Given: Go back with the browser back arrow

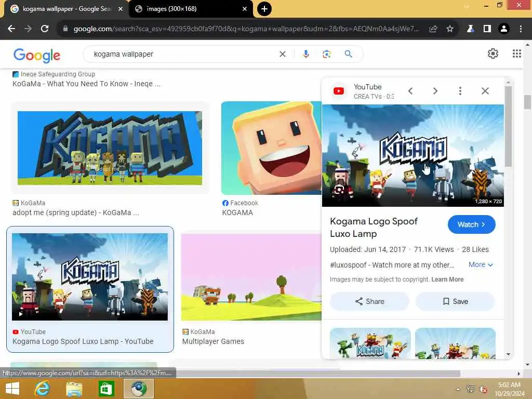Looking at the screenshot, I should [x=11, y=29].
